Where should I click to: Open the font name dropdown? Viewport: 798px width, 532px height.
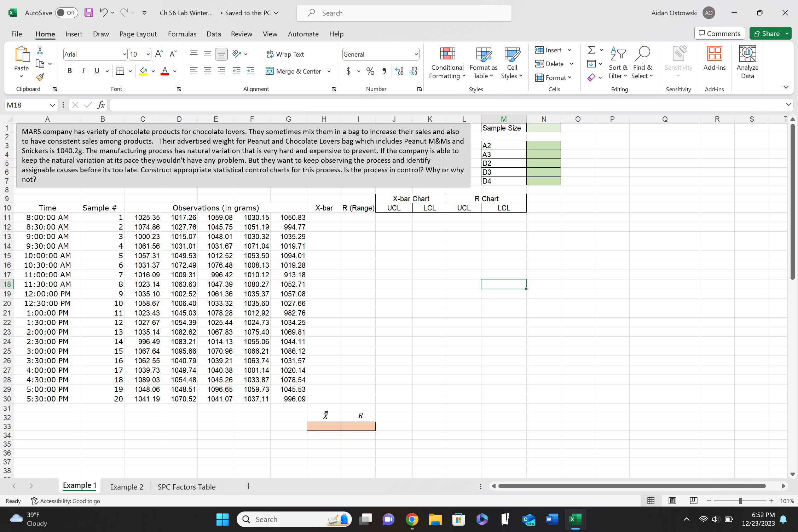124,54
